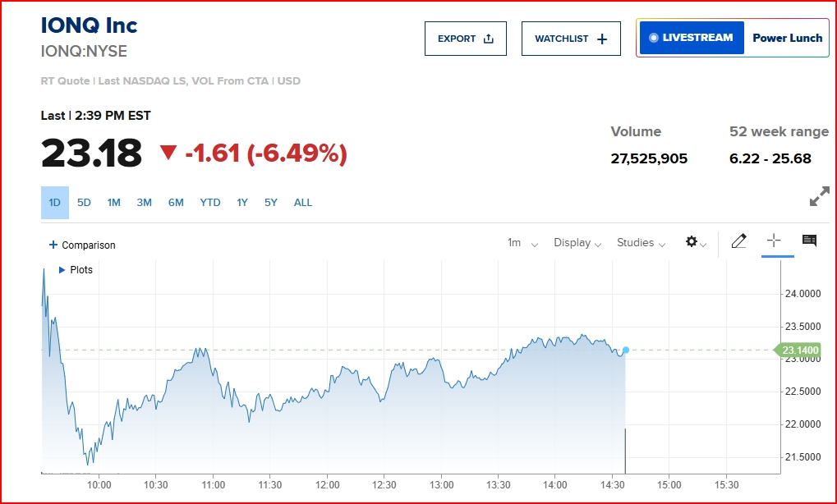This screenshot has height=504, width=837.
Task: Open the 1m interval dropdown
Action: [522, 243]
